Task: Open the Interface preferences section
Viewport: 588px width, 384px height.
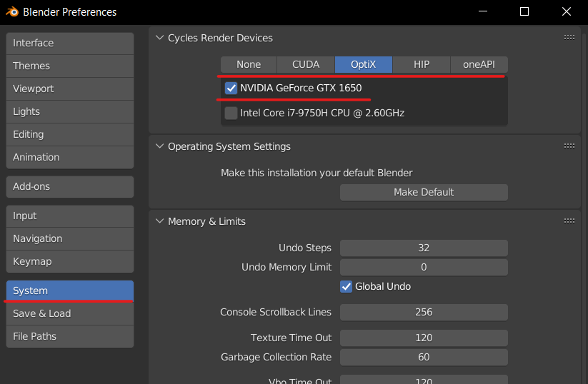Action: (x=70, y=43)
